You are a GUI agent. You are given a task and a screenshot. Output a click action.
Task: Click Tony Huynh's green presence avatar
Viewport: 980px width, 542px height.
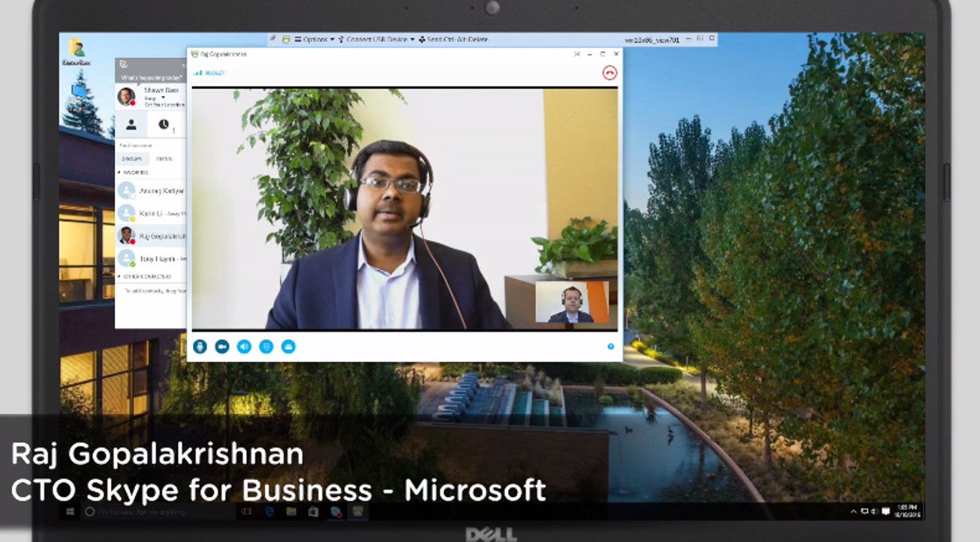[x=126, y=257]
